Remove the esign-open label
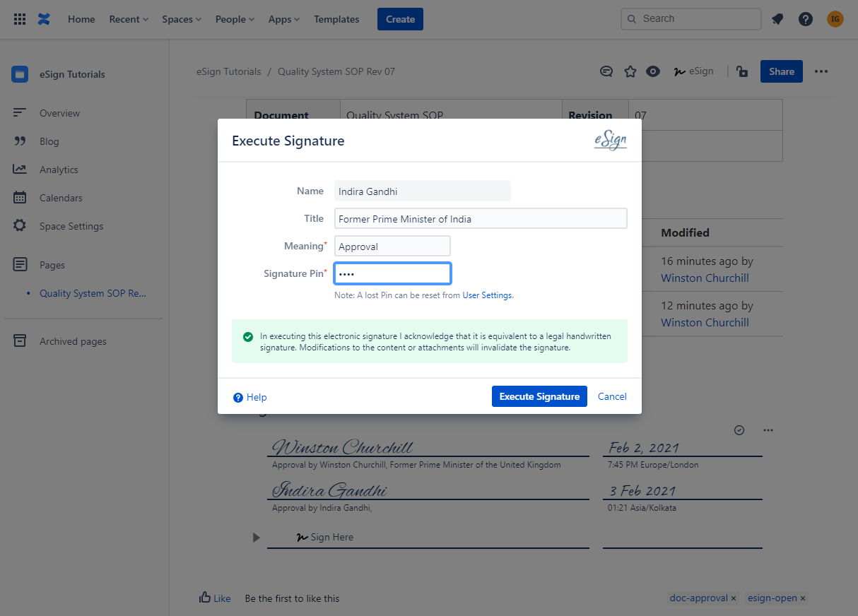This screenshot has height=616, width=858. pos(803,598)
